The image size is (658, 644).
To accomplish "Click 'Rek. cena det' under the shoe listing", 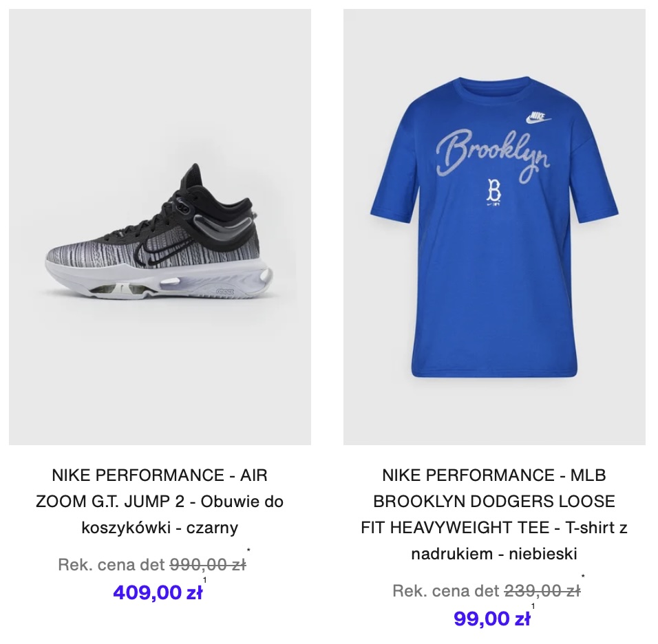I will click(x=112, y=565).
